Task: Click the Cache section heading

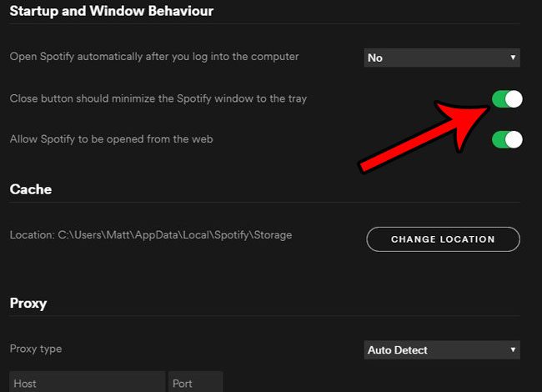Action: click(31, 189)
